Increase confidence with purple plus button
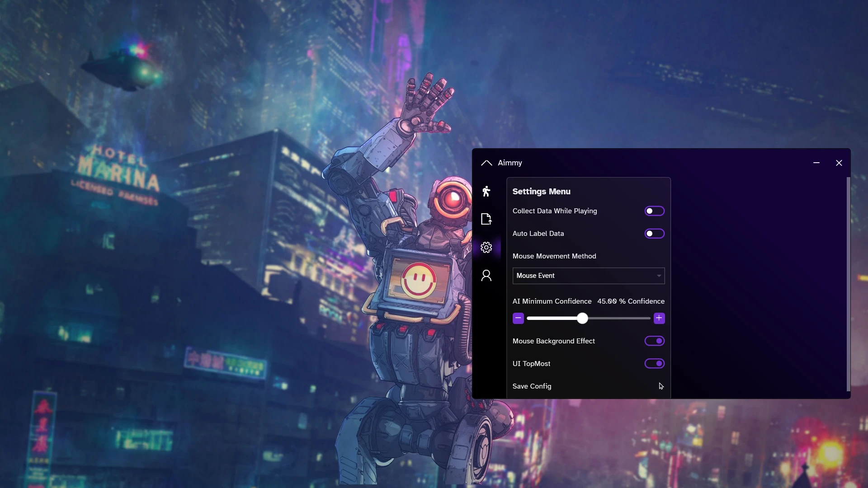Viewport: 868px width, 488px height. coord(659,319)
